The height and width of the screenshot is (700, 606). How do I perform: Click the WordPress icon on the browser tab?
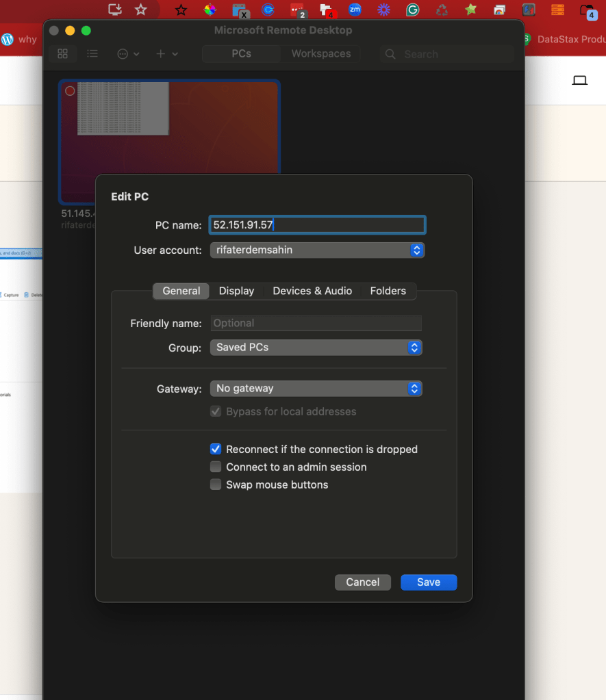(7, 39)
